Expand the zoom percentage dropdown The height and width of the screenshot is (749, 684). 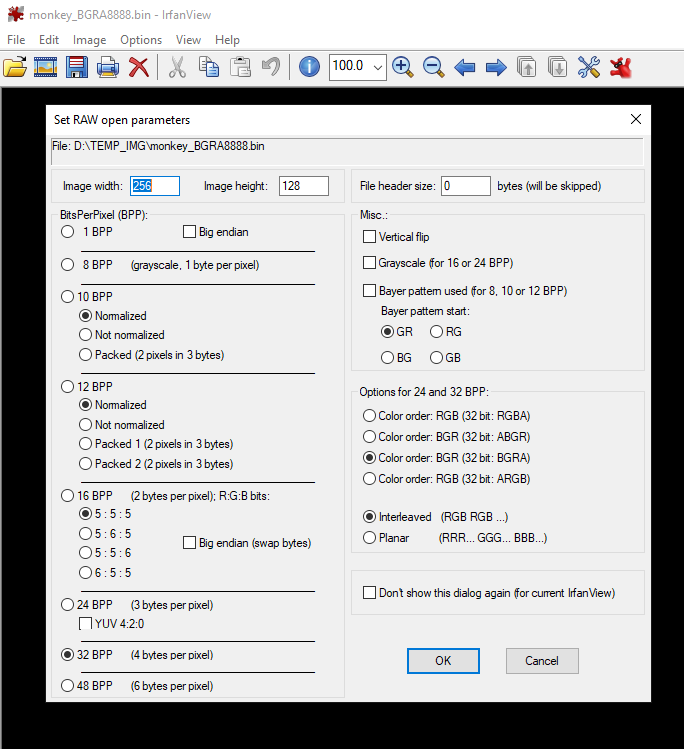[x=377, y=67]
